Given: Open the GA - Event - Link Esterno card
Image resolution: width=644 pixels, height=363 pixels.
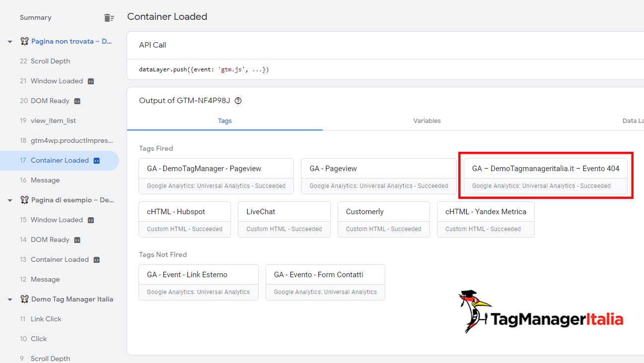Looking at the screenshot, I should pyautogui.click(x=199, y=282).
